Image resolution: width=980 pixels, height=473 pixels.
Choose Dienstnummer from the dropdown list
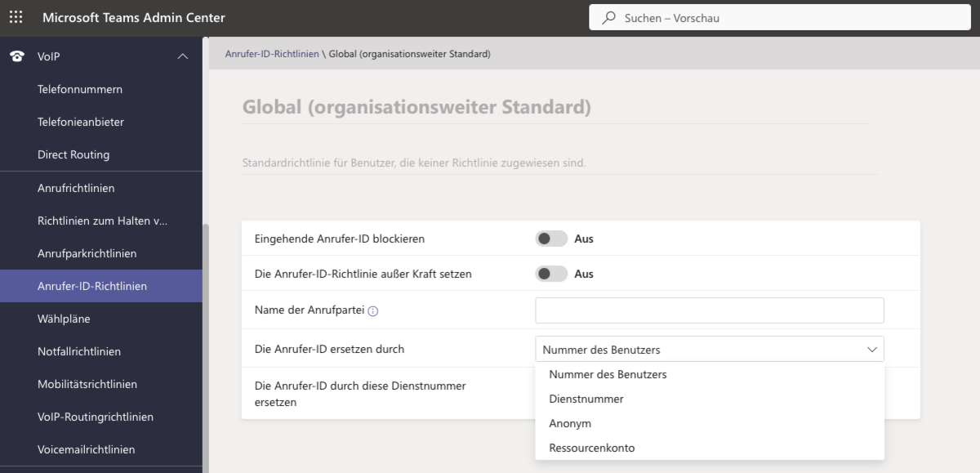(586, 399)
